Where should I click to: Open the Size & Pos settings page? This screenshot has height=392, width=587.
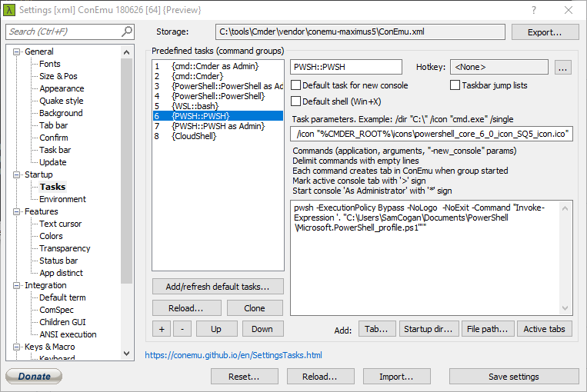pyautogui.click(x=58, y=76)
